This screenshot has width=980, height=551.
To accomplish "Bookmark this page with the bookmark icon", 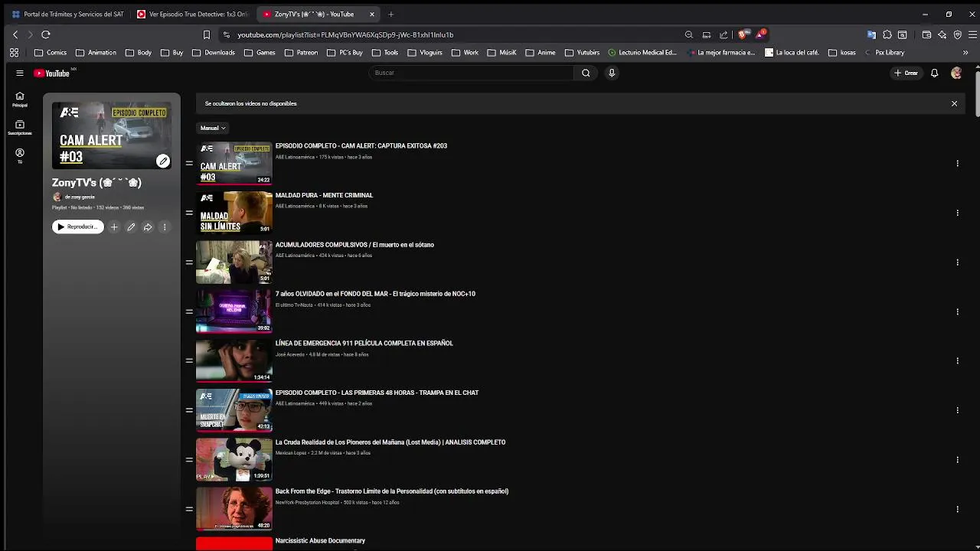I will click(207, 34).
